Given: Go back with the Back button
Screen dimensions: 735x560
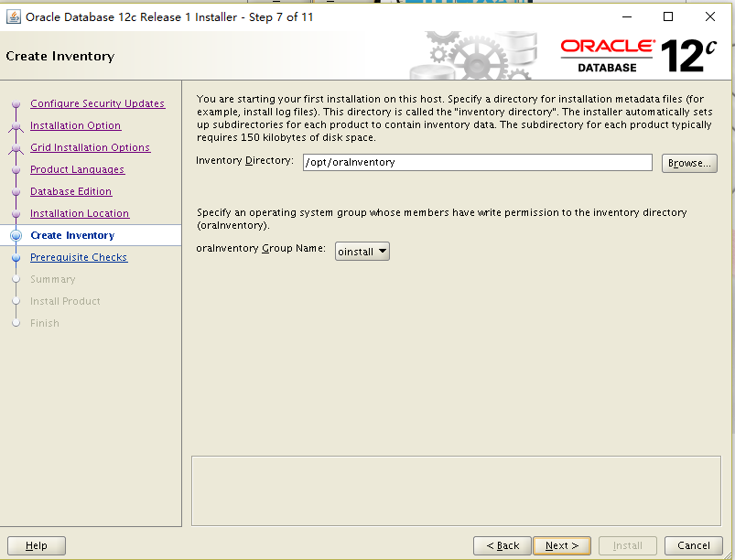Looking at the screenshot, I should pos(502,545).
